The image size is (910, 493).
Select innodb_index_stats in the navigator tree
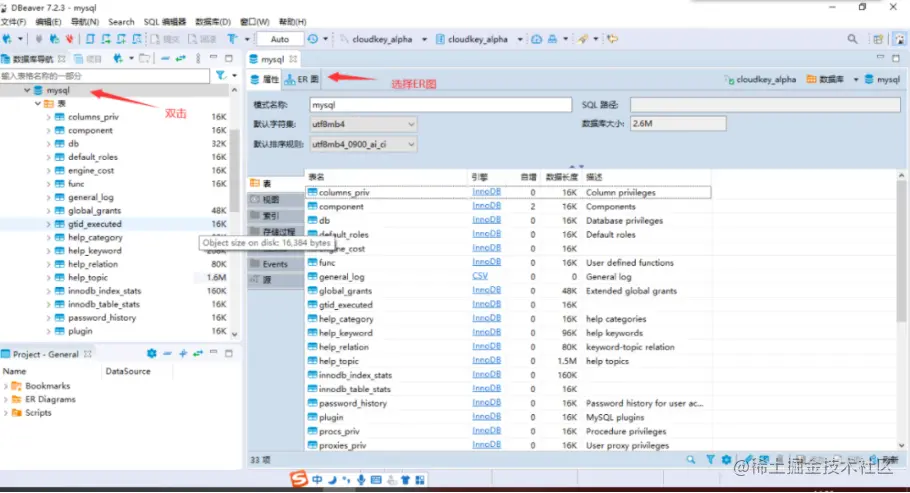coord(104,291)
